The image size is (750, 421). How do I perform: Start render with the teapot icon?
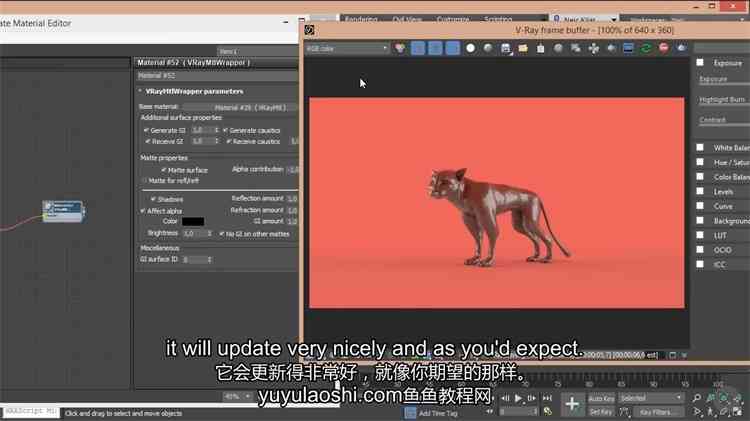click(x=682, y=48)
